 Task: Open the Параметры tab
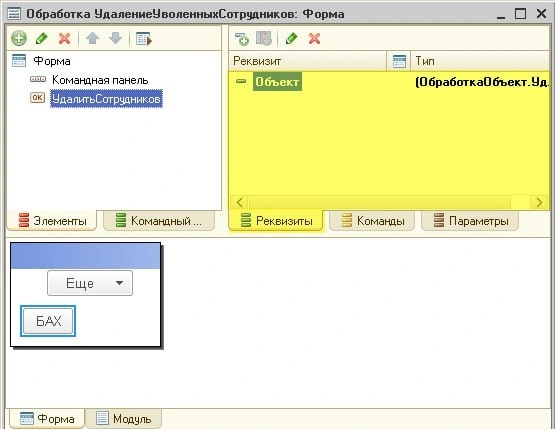pyautogui.click(x=470, y=221)
